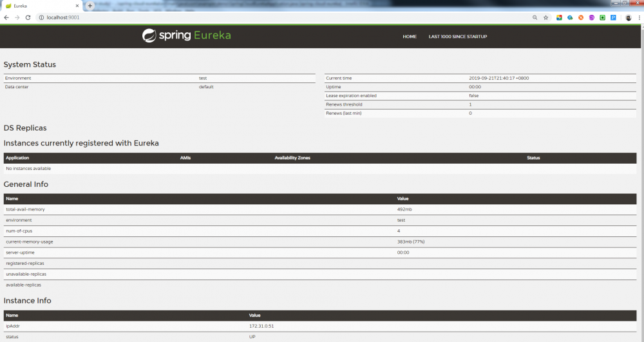Screen dimensions: 644x342
Task: Open the blue globe extension
Action: pos(570,17)
